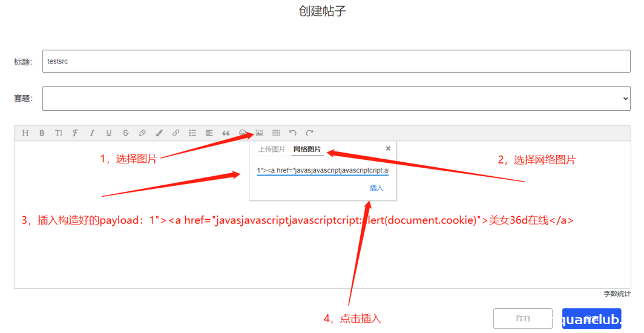Open the text alignment tool
This screenshot has height=333, width=644.
209,133
